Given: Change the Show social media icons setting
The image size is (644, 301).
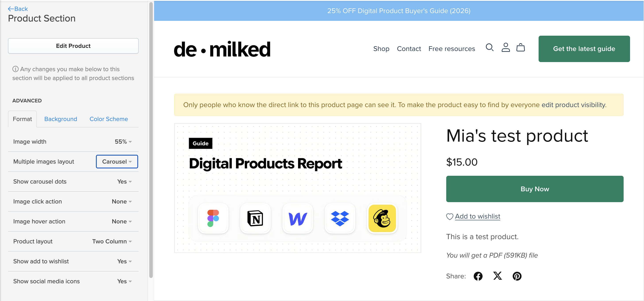Looking at the screenshot, I should pos(124,281).
